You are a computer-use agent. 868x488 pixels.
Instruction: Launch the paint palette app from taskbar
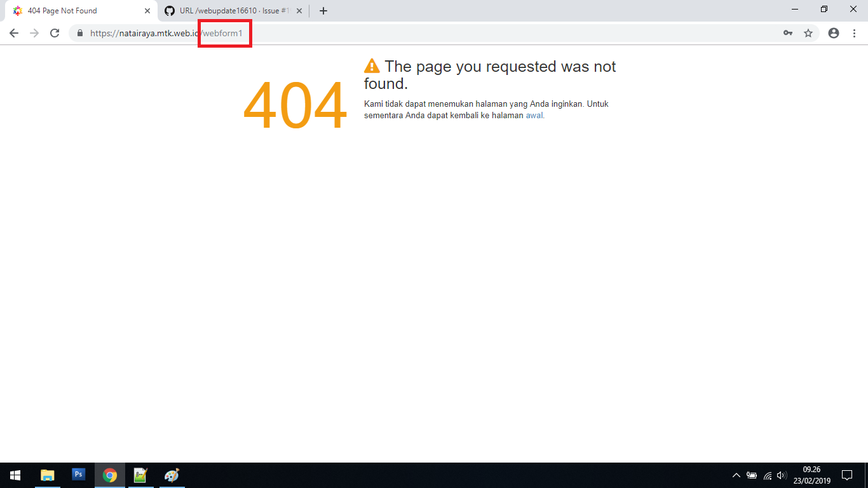click(x=171, y=475)
